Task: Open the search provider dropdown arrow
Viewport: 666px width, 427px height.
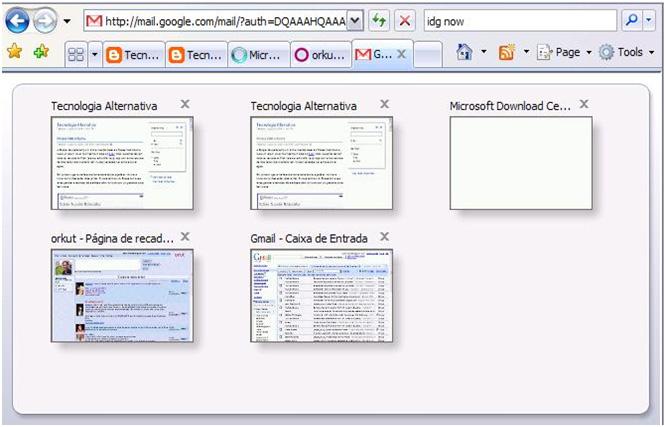Action: pyautogui.click(x=649, y=20)
